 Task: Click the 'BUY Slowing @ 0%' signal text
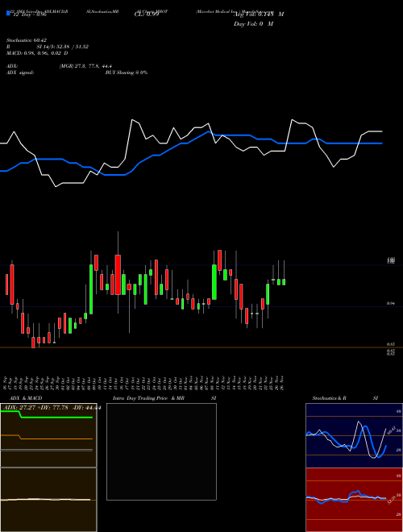(127, 73)
